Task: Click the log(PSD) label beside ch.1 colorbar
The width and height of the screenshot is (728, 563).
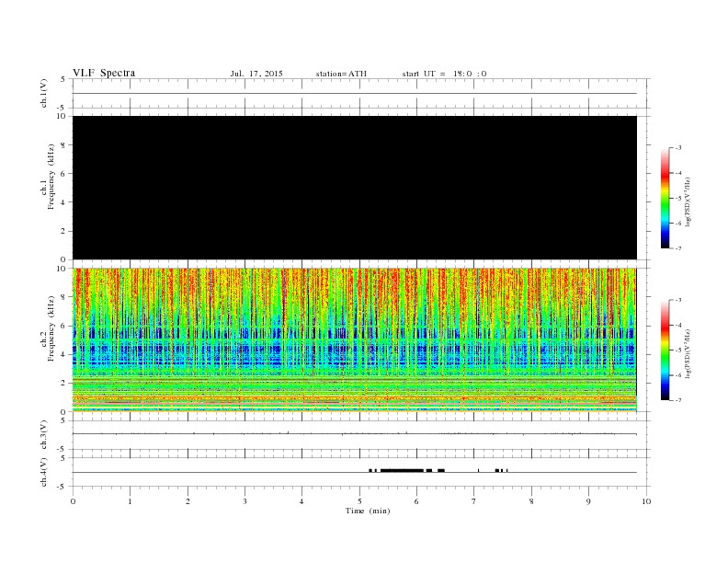Action: click(x=688, y=201)
